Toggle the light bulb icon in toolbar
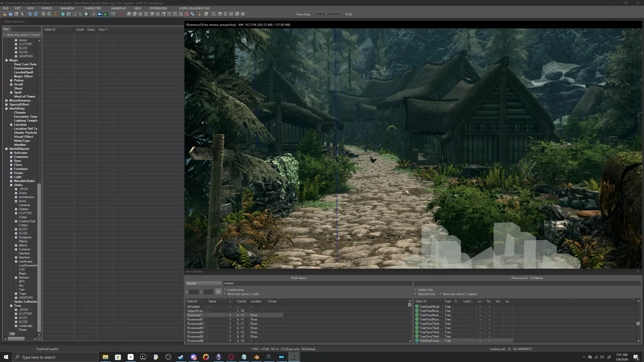 click(94, 14)
